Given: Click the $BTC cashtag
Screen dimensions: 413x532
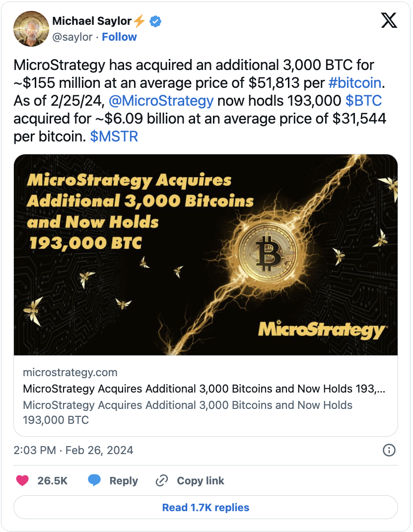Looking at the screenshot, I should [363, 101].
